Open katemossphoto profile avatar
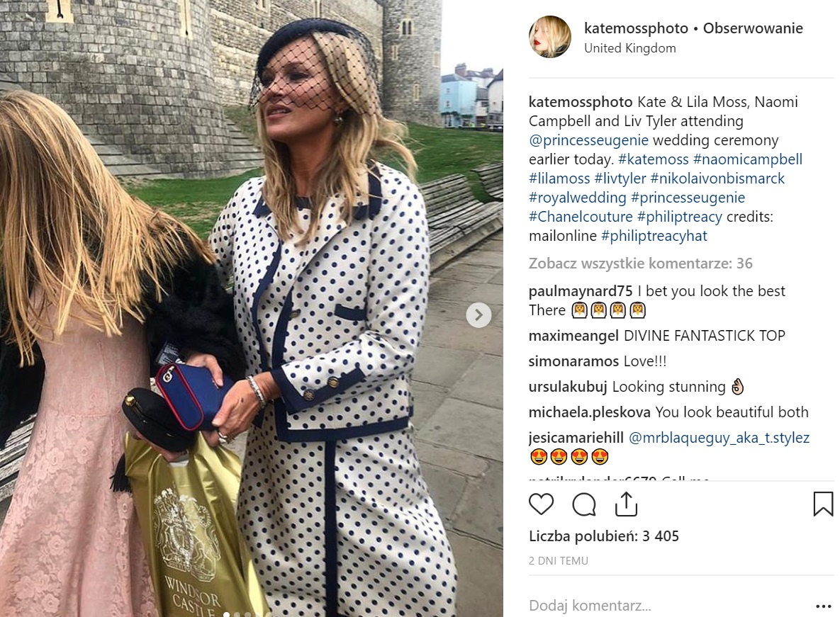Screen dimensions: 840x617 (x=549, y=36)
